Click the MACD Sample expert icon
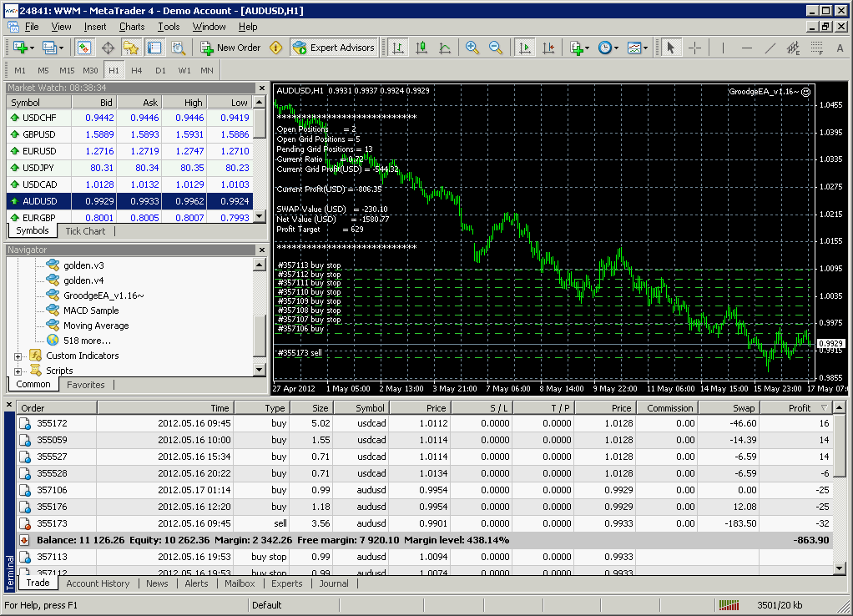 point(53,311)
